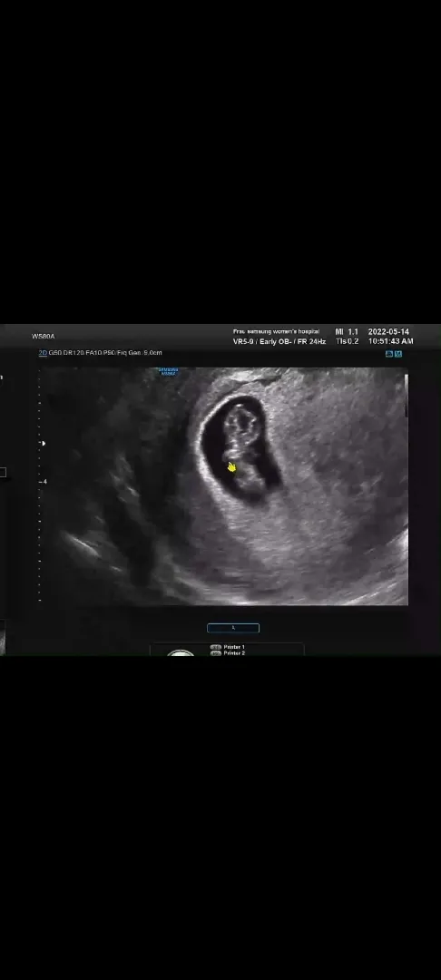The height and width of the screenshot is (980, 441).
Task: Click the blue icon left of the M icon
Action: point(389,354)
